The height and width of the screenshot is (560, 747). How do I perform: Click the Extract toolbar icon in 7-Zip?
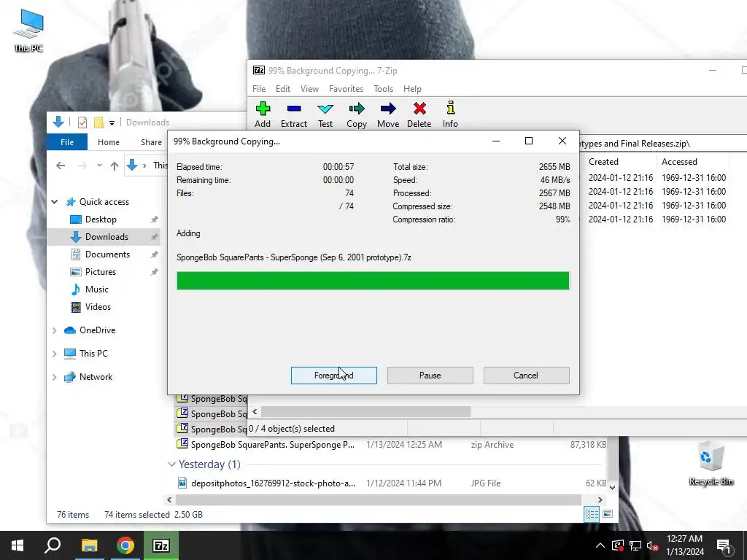(x=294, y=114)
